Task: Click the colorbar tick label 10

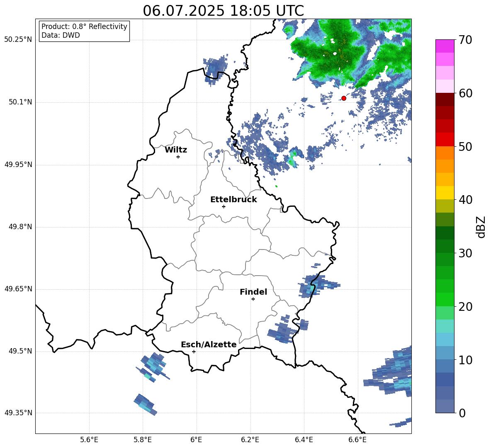Action: [465, 360]
